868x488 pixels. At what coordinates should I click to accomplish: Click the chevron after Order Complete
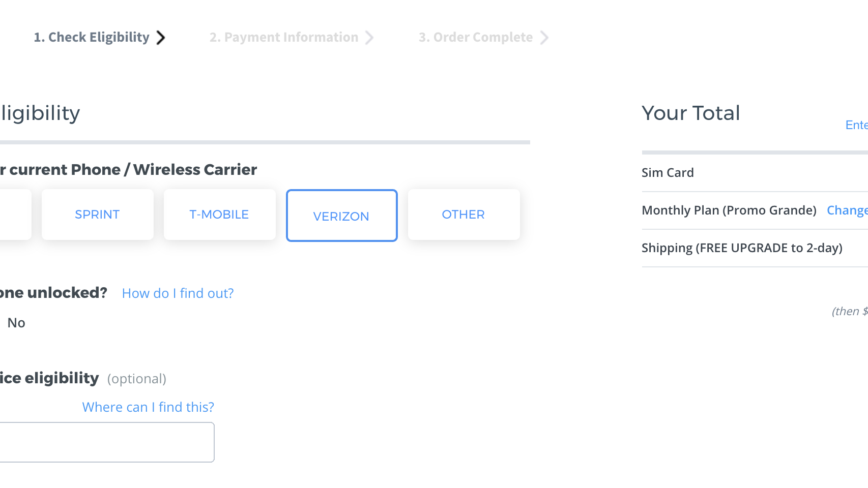coord(544,38)
